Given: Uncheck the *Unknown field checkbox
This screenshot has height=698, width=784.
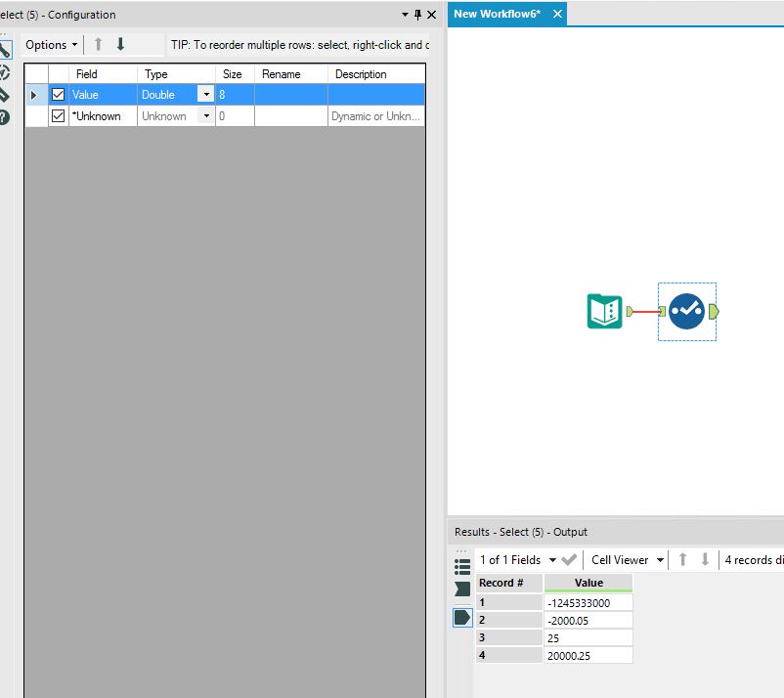Looking at the screenshot, I should tap(58, 115).
